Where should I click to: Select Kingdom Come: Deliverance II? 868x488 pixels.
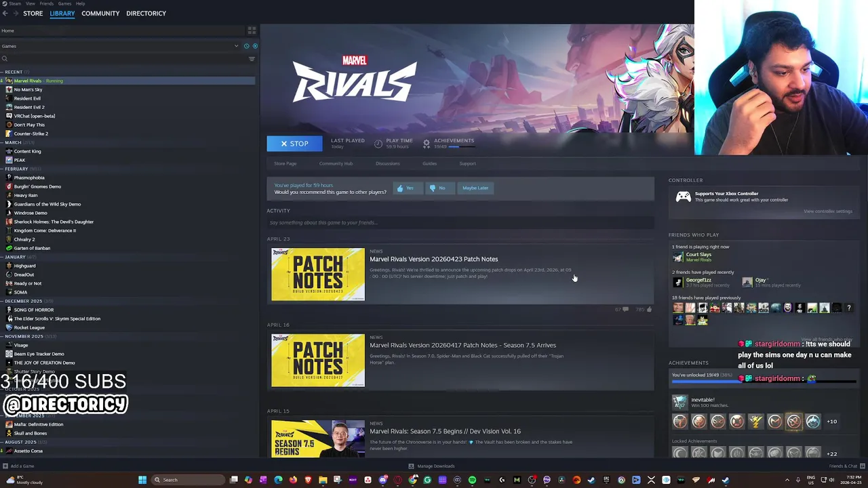pyautogui.click(x=45, y=230)
